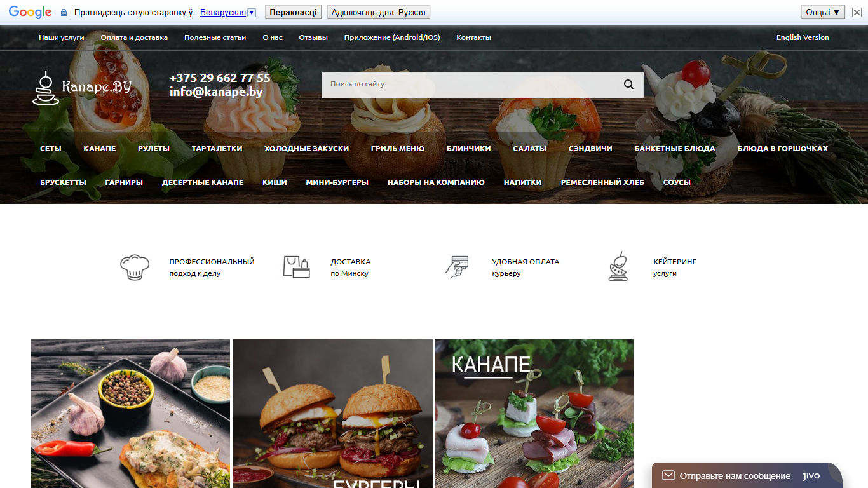The height and width of the screenshot is (488, 868).
Task: Open СЕТЫ category
Action: pos(51,149)
